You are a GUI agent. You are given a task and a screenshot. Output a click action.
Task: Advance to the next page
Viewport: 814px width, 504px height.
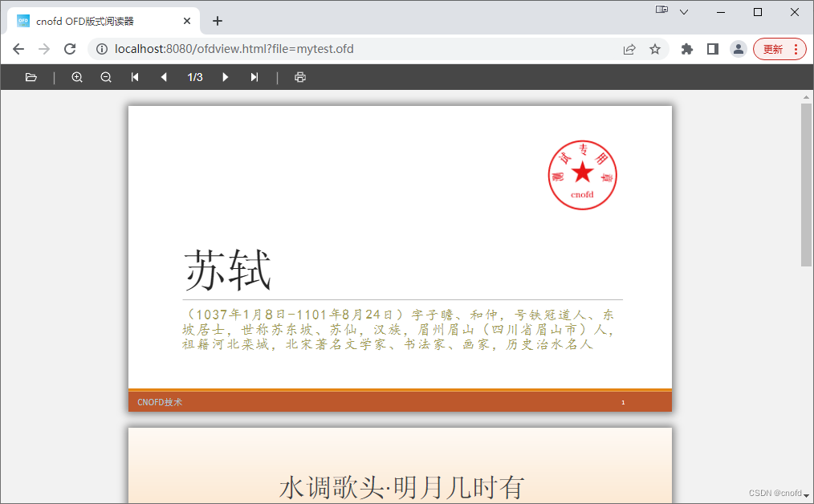pos(226,77)
